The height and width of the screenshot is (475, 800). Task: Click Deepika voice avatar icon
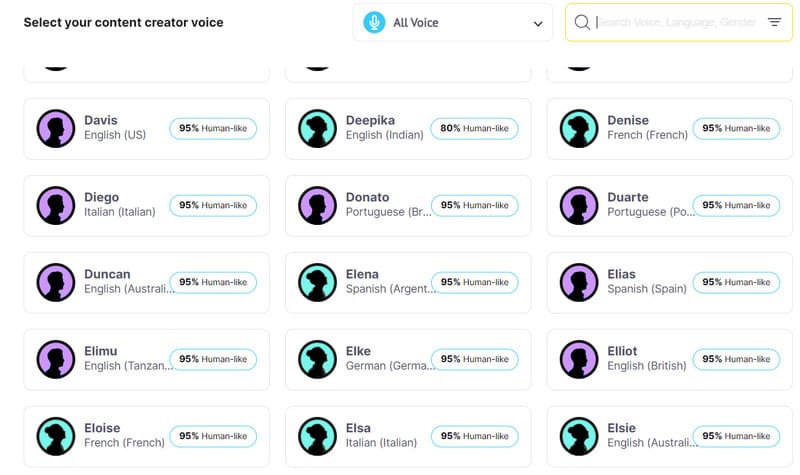pos(318,128)
